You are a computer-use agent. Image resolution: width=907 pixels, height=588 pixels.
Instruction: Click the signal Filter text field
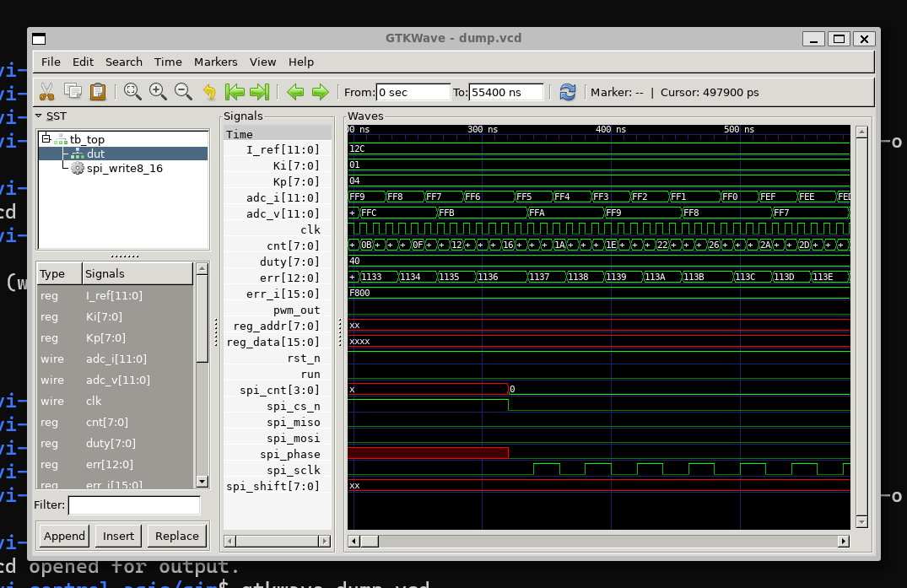pos(134,505)
